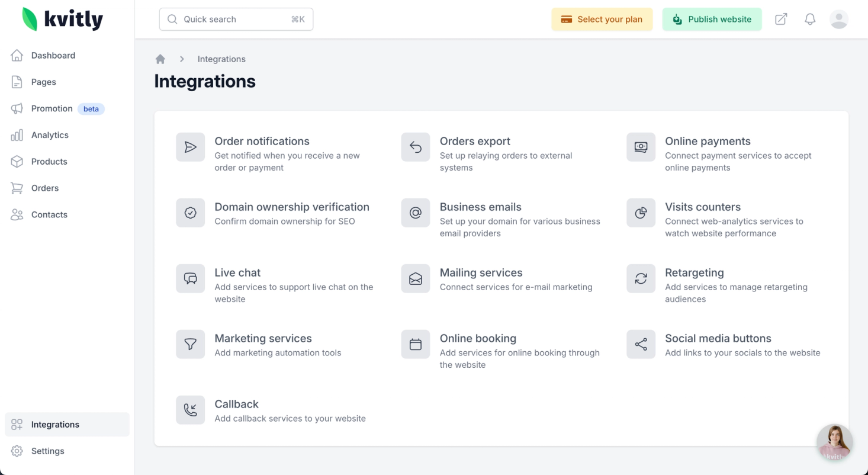Click the notifications bell icon

[809, 19]
